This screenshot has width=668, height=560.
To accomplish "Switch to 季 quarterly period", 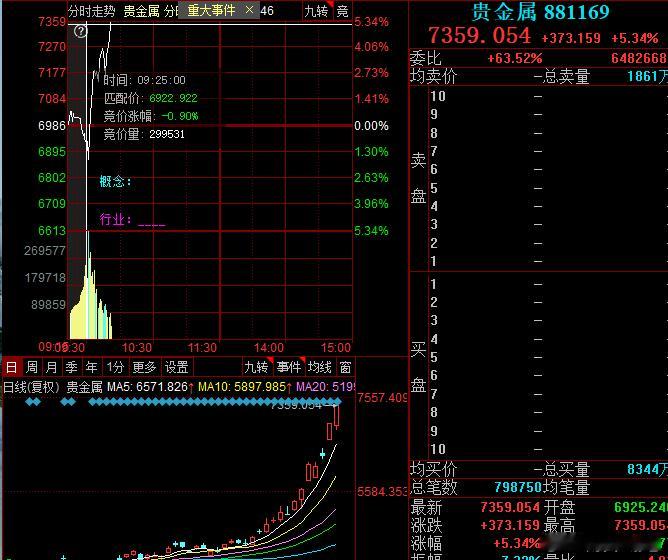I will (72, 367).
